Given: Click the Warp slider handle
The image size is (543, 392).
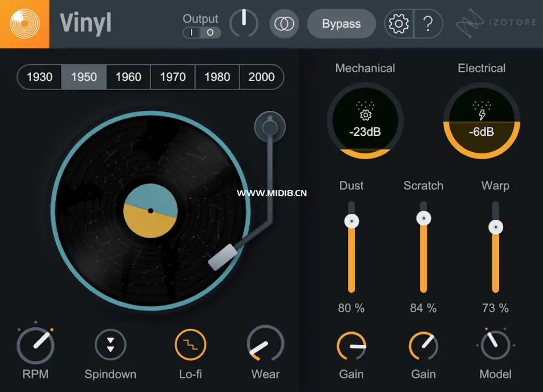Looking at the screenshot, I should (x=496, y=227).
